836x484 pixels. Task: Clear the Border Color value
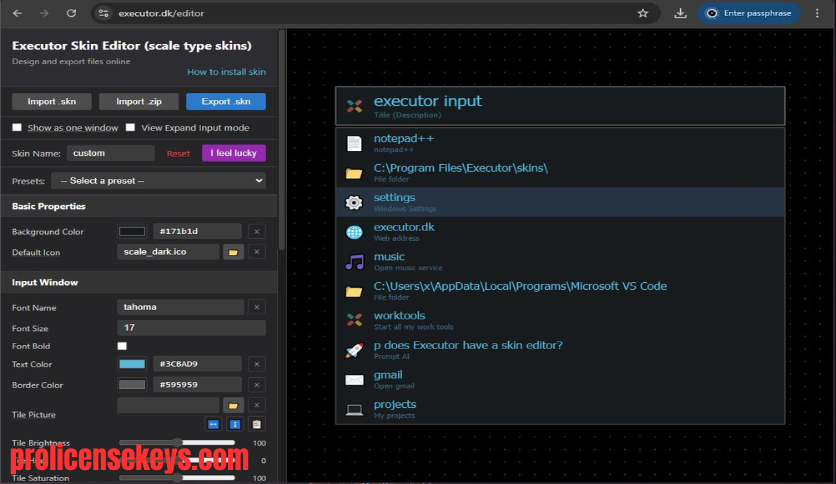click(x=256, y=385)
